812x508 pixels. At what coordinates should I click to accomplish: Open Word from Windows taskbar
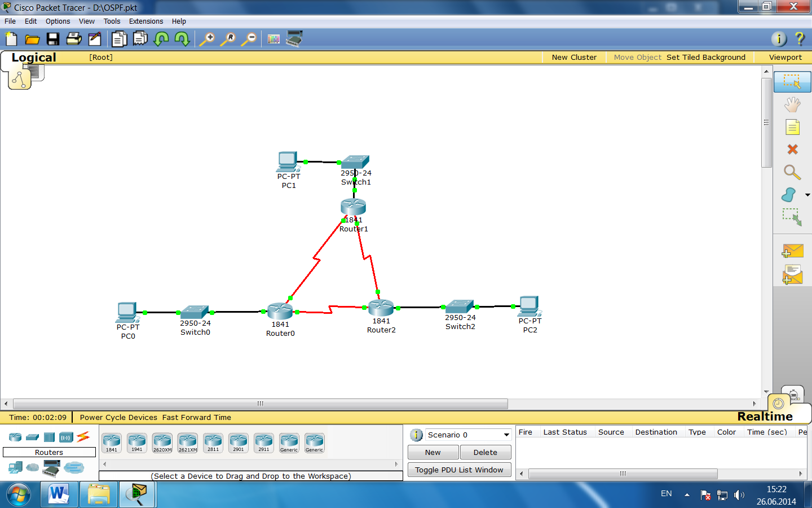coord(59,494)
